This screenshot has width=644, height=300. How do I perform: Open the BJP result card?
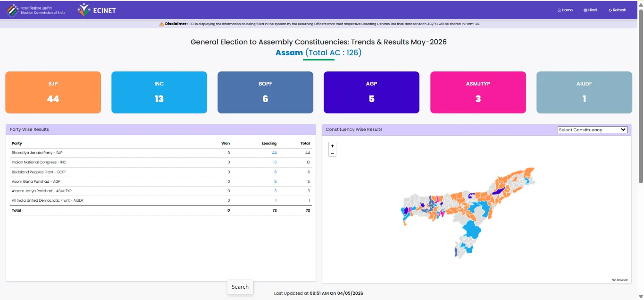click(x=53, y=92)
